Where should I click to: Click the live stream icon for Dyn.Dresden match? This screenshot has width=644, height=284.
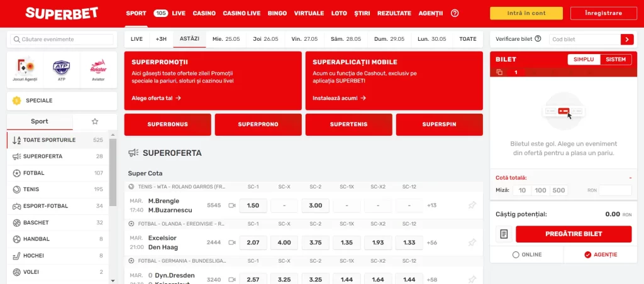[x=232, y=280]
